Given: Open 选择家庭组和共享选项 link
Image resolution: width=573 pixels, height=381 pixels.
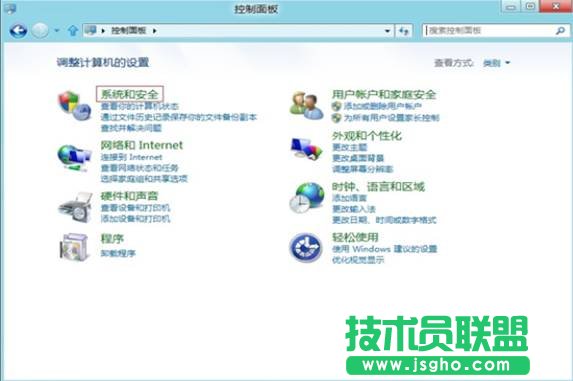Looking at the screenshot, I should (x=144, y=179).
